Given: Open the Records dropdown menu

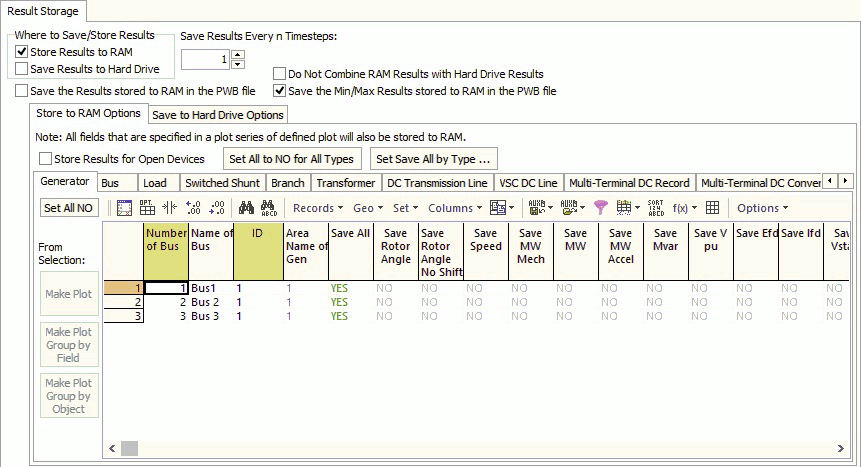Looking at the screenshot, I should 317,208.
